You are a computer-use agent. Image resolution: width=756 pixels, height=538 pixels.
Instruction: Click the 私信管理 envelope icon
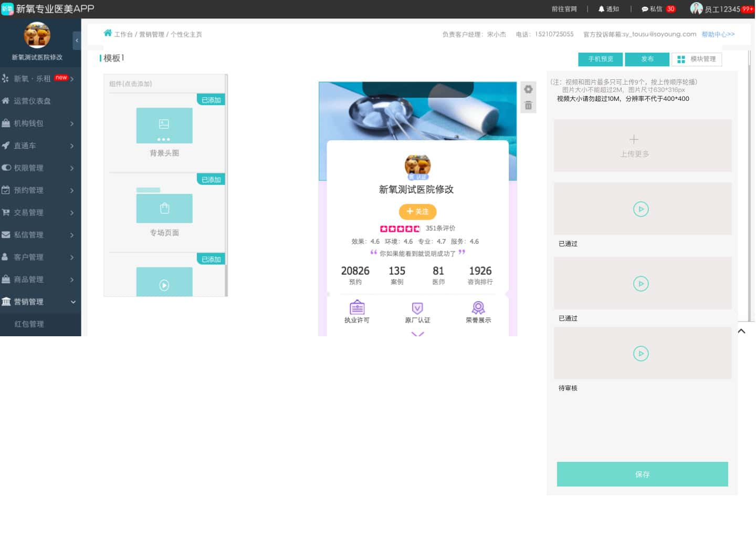(x=6, y=235)
